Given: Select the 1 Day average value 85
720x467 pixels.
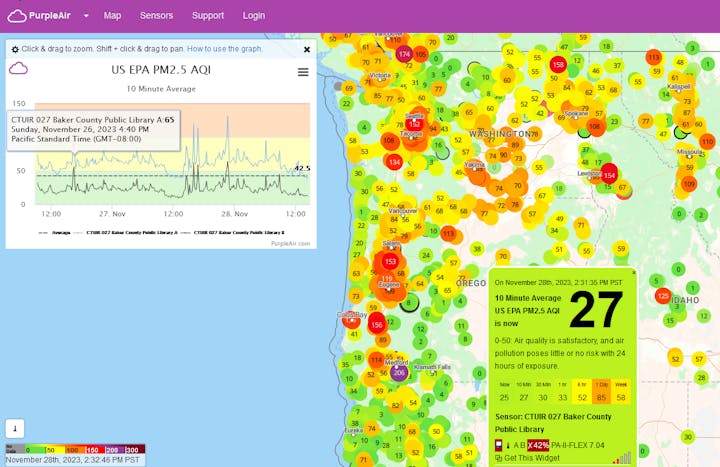Looking at the screenshot, I should [602, 397].
